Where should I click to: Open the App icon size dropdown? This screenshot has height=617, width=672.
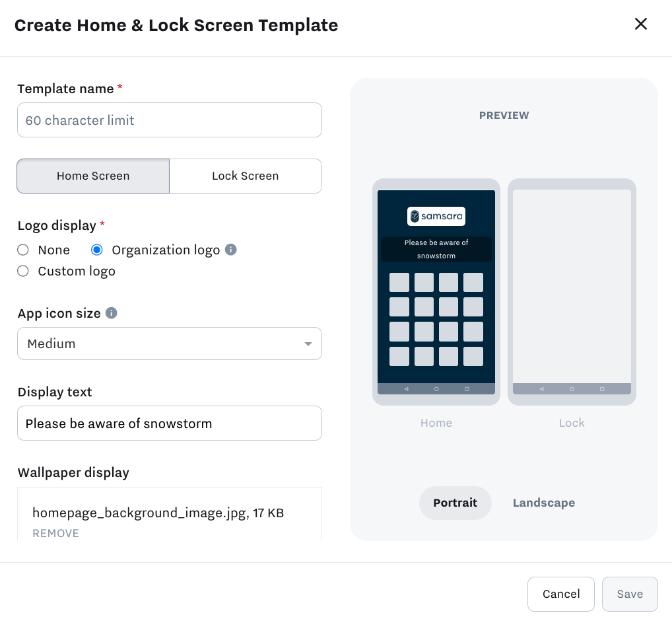(169, 344)
